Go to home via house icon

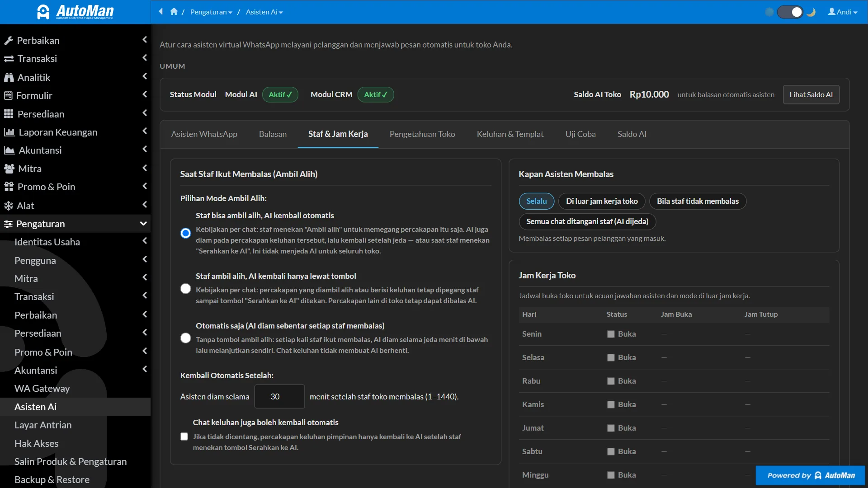[x=174, y=12]
